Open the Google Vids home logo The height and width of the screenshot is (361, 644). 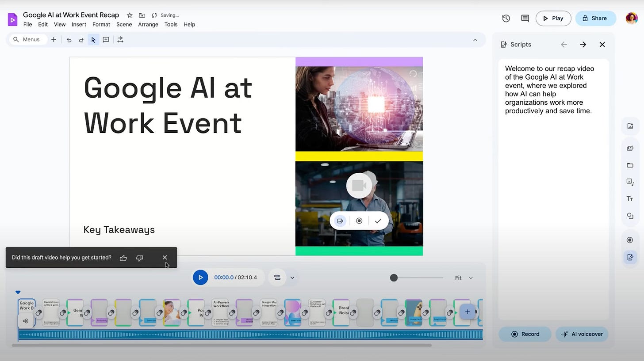point(12,19)
